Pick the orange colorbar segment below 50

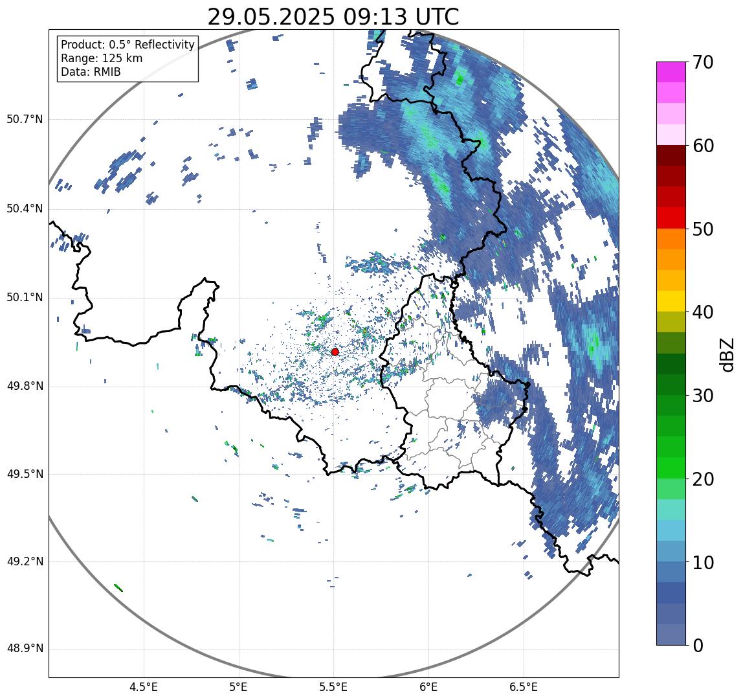[671, 239]
